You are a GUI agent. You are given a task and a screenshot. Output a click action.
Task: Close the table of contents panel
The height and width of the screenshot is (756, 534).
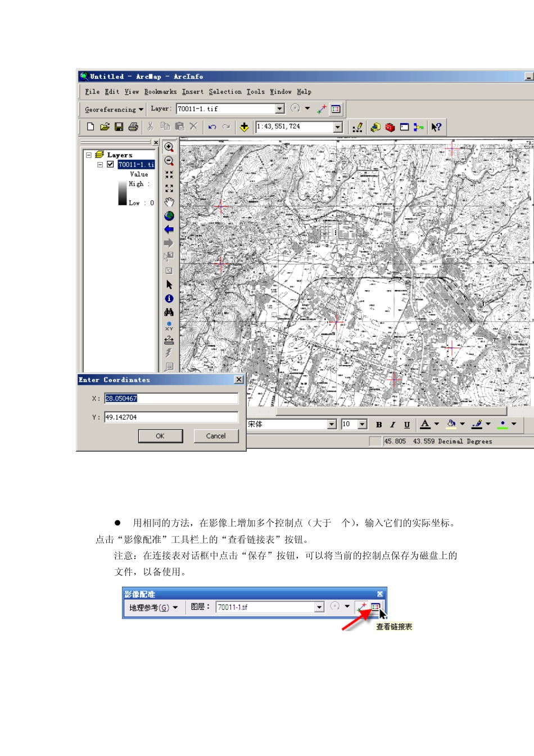tap(156, 143)
